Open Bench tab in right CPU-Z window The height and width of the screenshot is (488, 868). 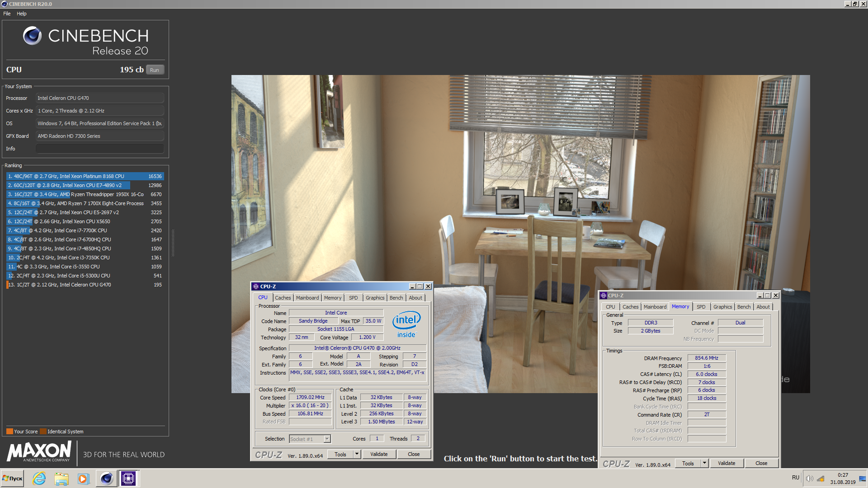[744, 307]
